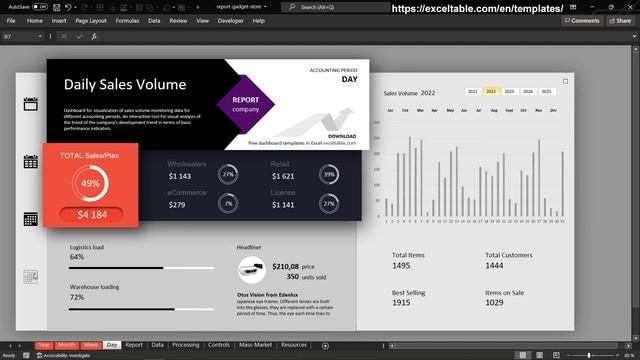Click the Otus Vision product thumbnail
This screenshot has height=360, width=640.
point(251,270)
